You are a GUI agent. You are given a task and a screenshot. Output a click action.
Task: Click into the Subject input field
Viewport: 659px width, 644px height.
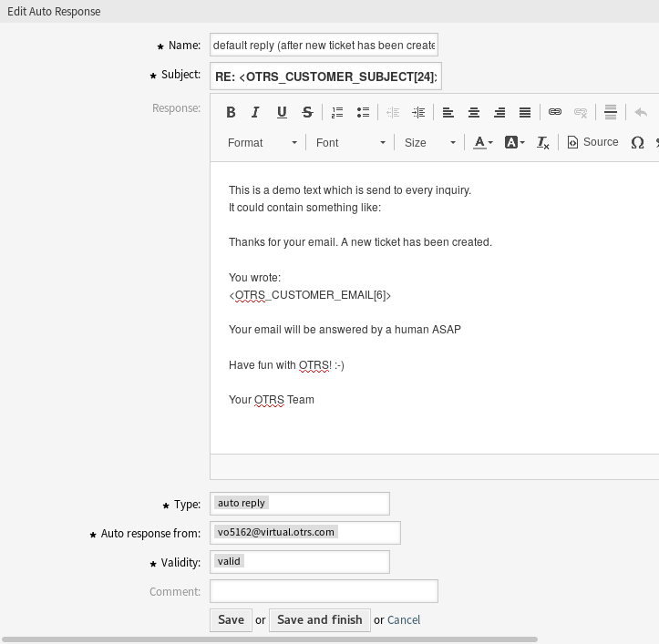325,76
